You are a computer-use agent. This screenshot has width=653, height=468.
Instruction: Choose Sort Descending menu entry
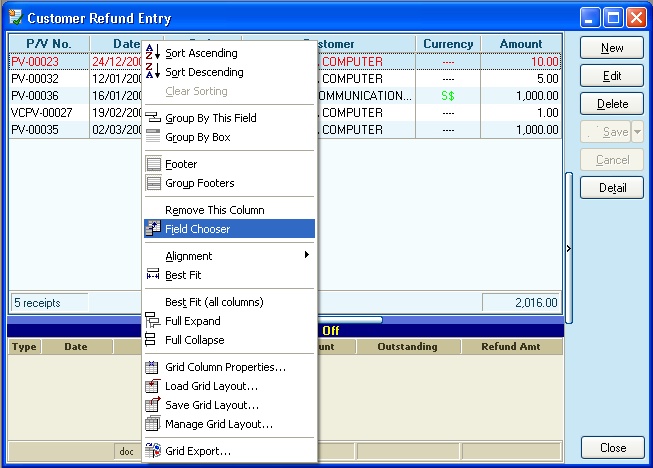[x=229, y=72]
